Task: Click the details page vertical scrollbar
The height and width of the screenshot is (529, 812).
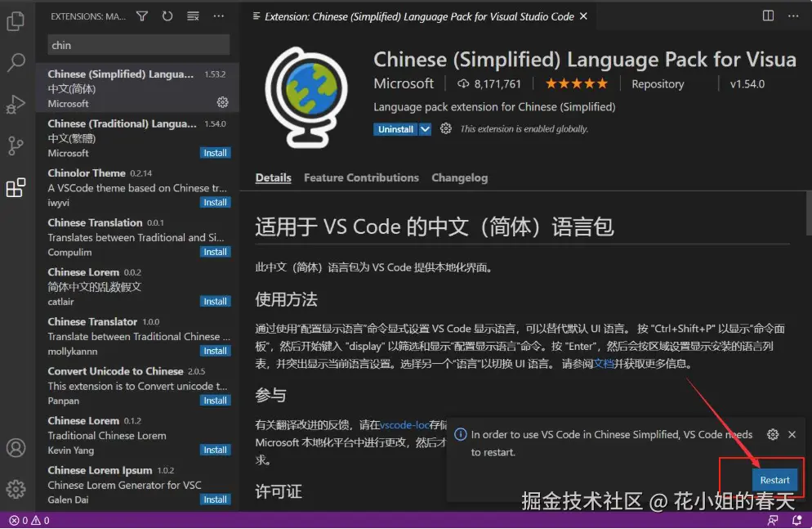Action: tap(809, 213)
